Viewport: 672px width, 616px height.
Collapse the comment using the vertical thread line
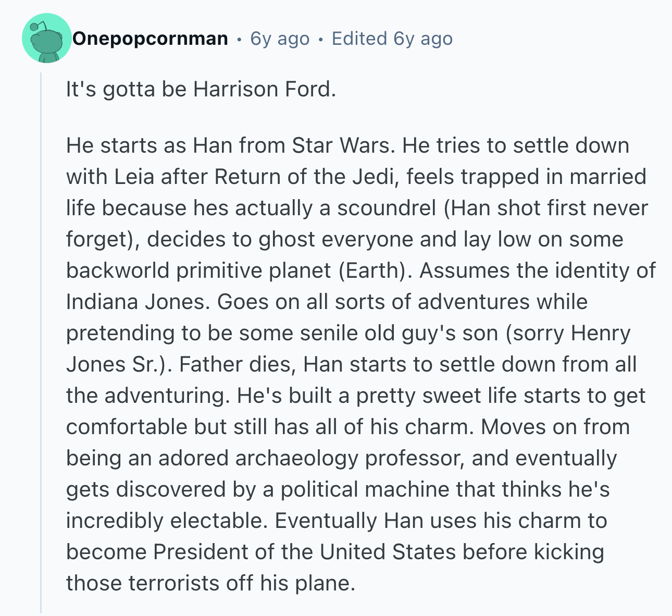(x=41, y=339)
